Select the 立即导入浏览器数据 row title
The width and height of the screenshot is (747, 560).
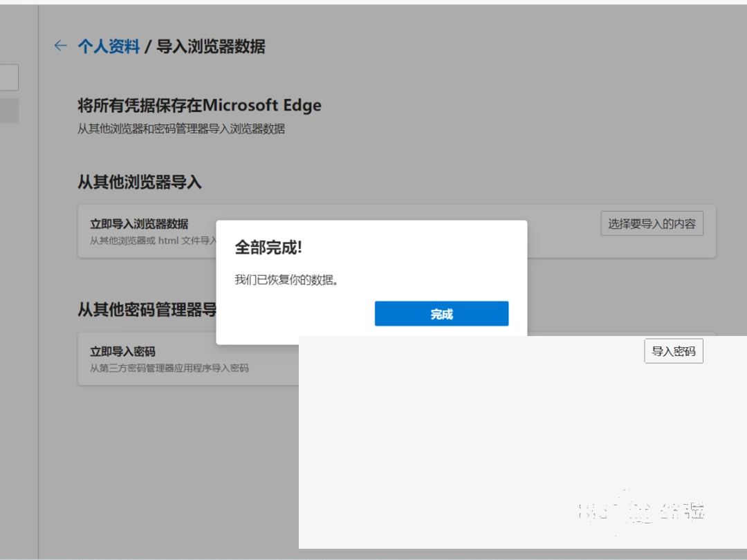pos(139,224)
